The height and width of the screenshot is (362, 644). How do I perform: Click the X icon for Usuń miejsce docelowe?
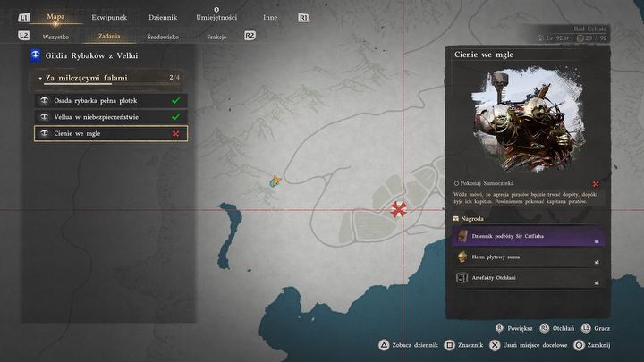tap(495, 345)
